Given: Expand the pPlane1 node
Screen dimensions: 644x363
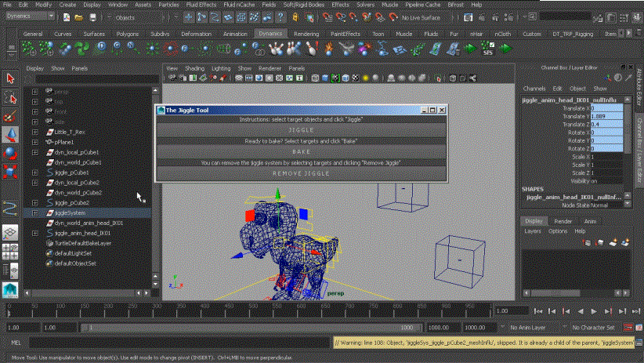Looking at the screenshot, I should click(35, 142).
